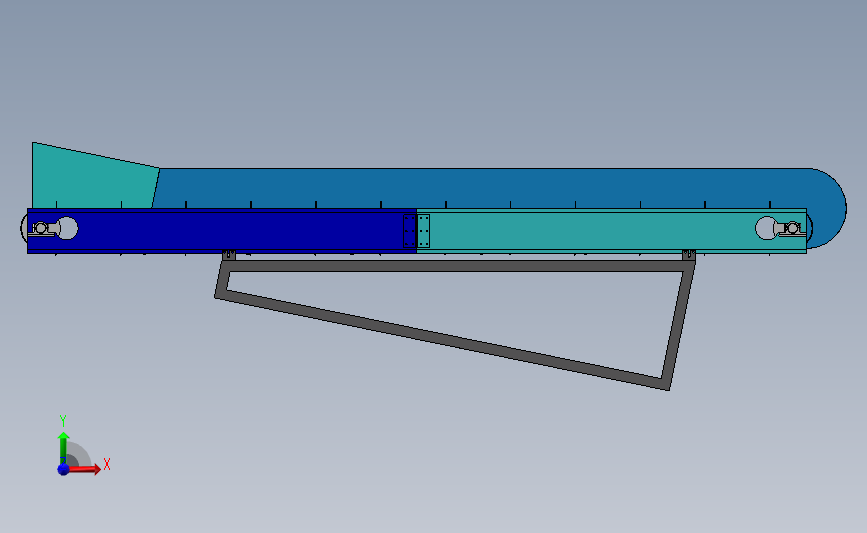The image size is (867, 533).
Task: Select the rounded belt end at right
Action: [827, 208]
